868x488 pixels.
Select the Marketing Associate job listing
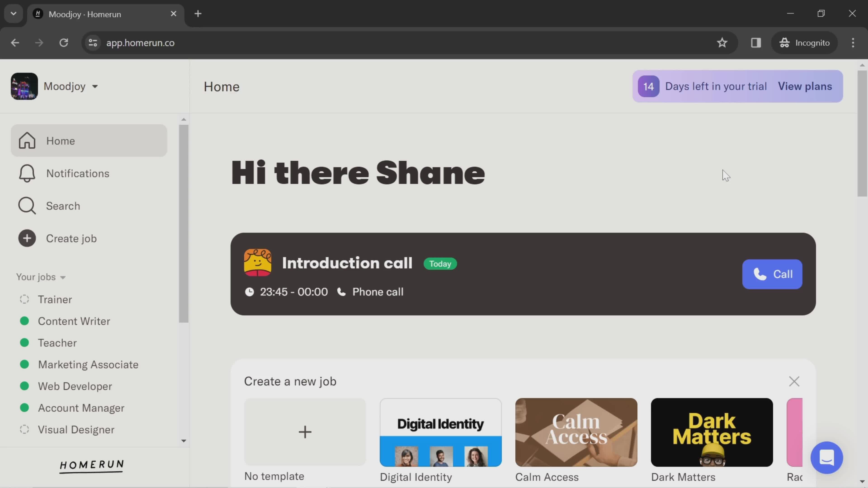tap(88, 364)
